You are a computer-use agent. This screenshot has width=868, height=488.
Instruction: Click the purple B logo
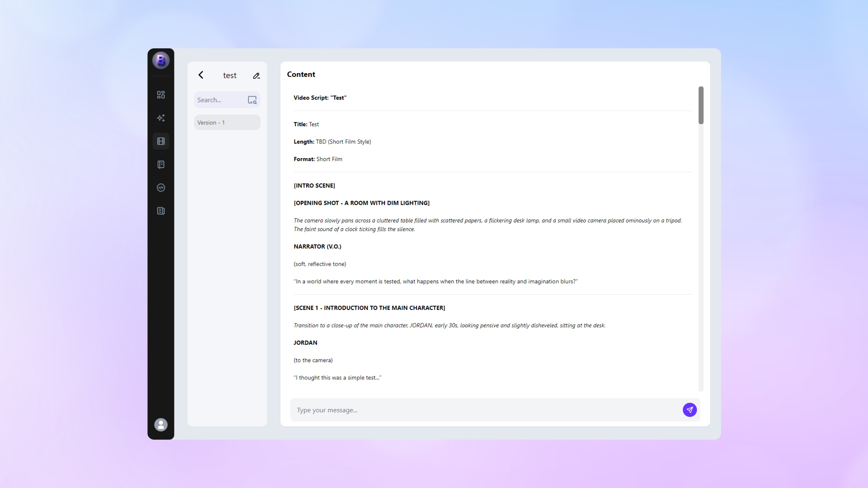[161, 61]
